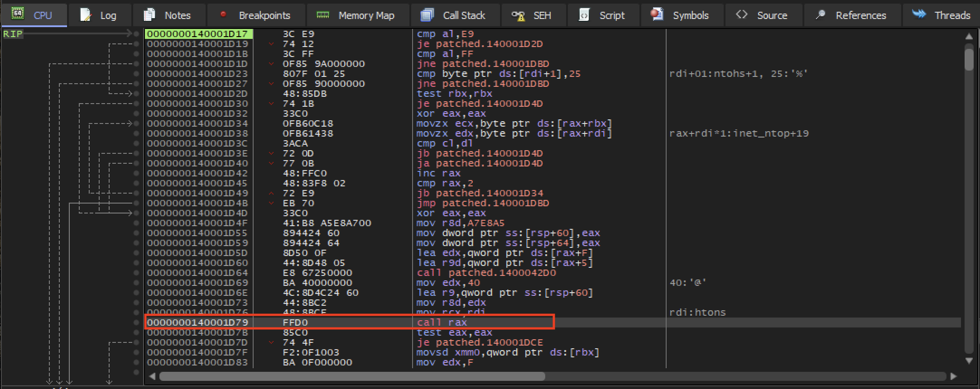Viewport: 980px width, 389px height.
Task: Toggle breakpoint dot at address 140001D83
Action: point(136,362)
